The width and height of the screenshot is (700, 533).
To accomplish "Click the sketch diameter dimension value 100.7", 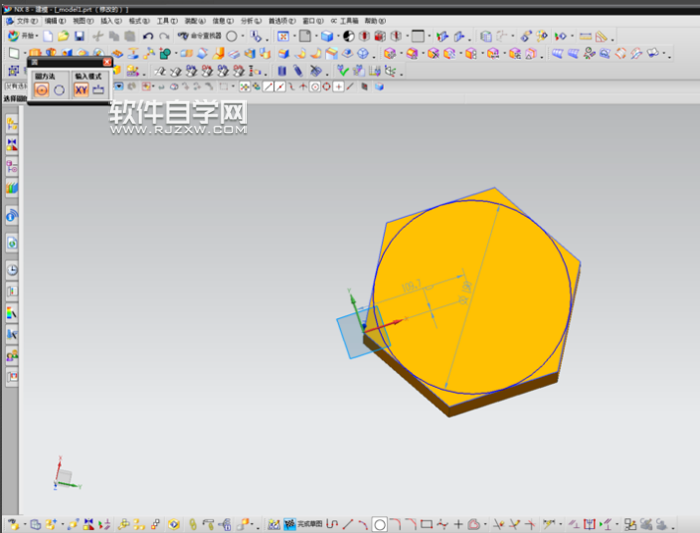I will point(410,287).
